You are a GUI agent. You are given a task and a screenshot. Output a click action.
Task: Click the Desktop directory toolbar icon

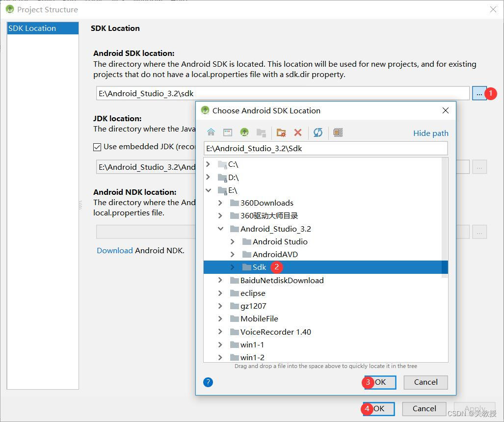tap(228, 132)
